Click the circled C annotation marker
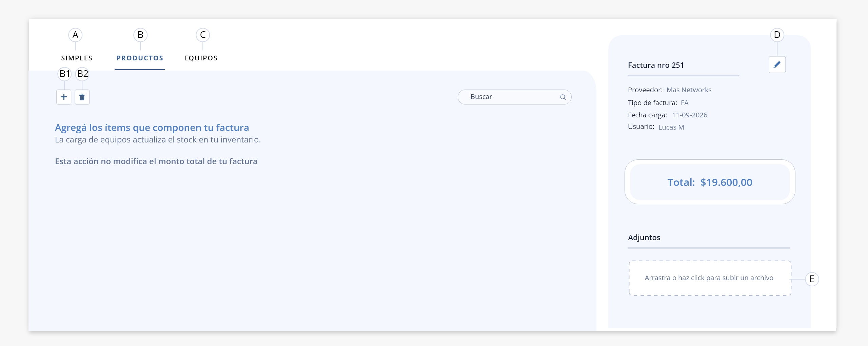 click(203, 35)
